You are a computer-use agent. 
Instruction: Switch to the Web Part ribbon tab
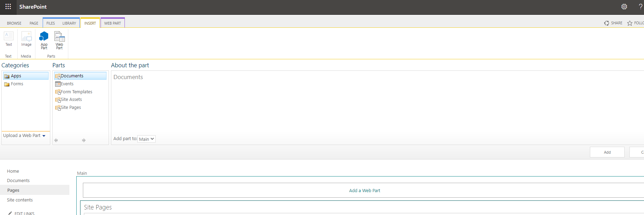(113, 23)
